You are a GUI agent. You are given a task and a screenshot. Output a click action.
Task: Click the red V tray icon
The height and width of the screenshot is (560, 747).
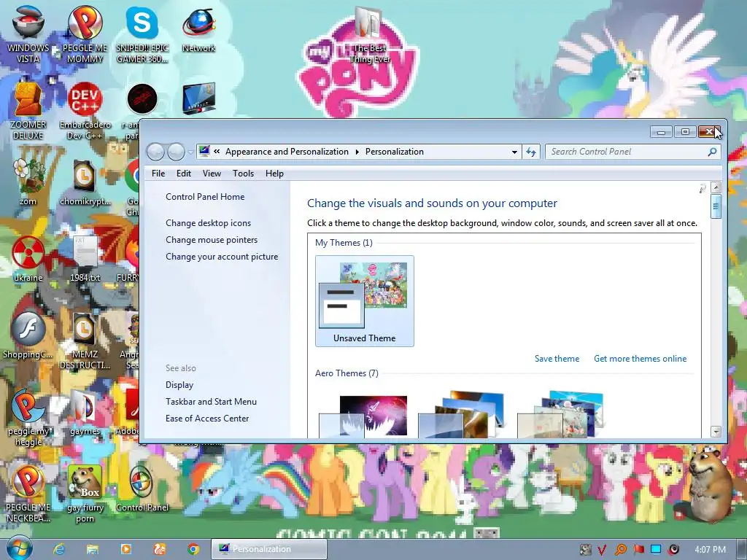[x=602, y=550]
